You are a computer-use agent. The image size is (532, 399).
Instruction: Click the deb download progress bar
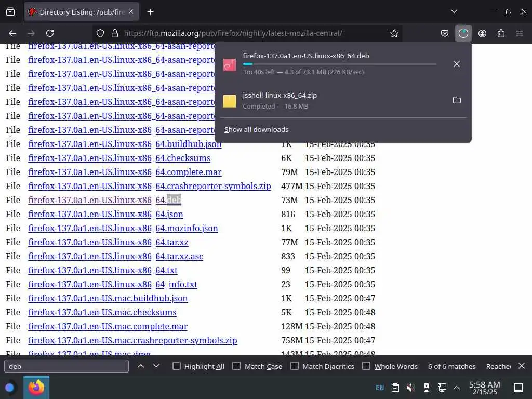(340, 64)
